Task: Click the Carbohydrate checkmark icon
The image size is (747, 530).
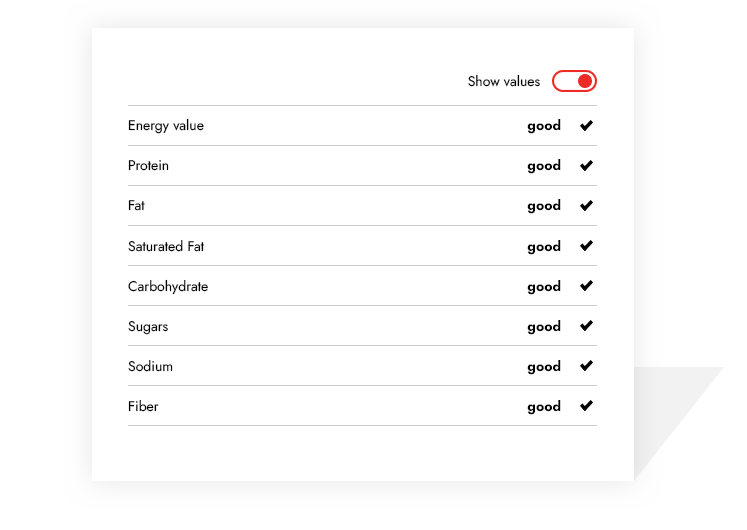Action: [586, 286]
